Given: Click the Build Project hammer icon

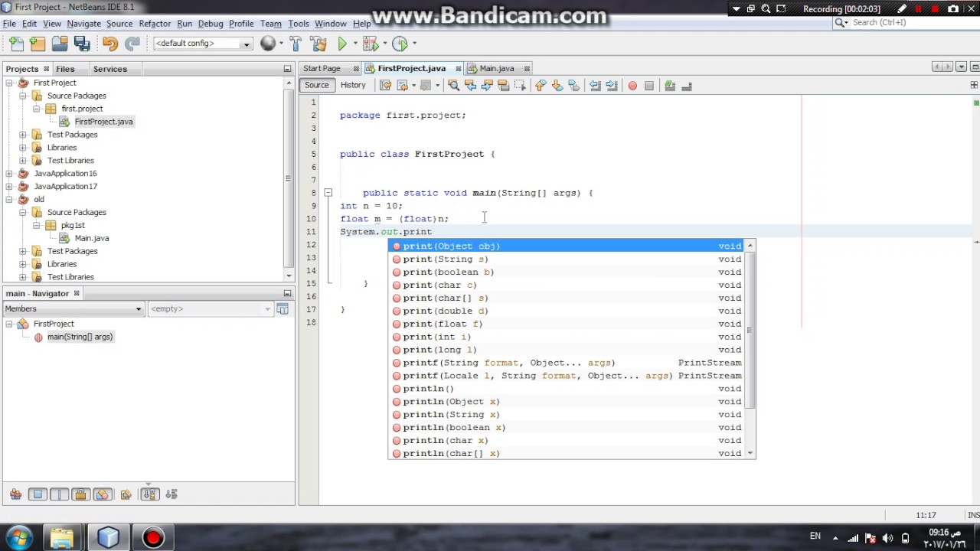Looking at the screenshot, I should coord(296,44).
